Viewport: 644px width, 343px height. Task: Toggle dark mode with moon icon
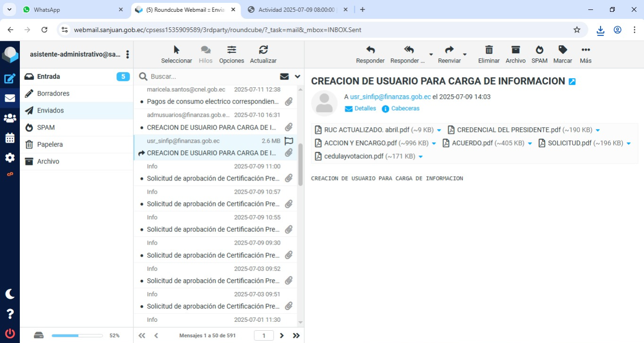click(x=10, y=294)
